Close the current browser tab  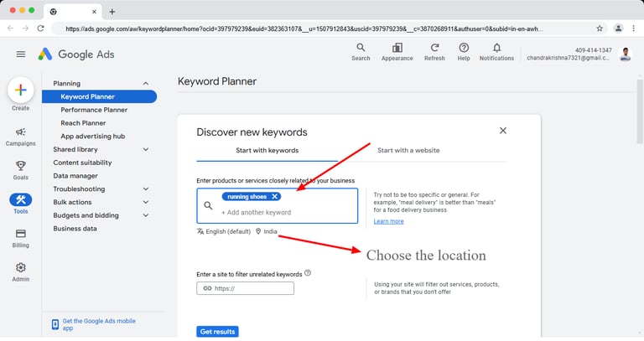[94, 12]
